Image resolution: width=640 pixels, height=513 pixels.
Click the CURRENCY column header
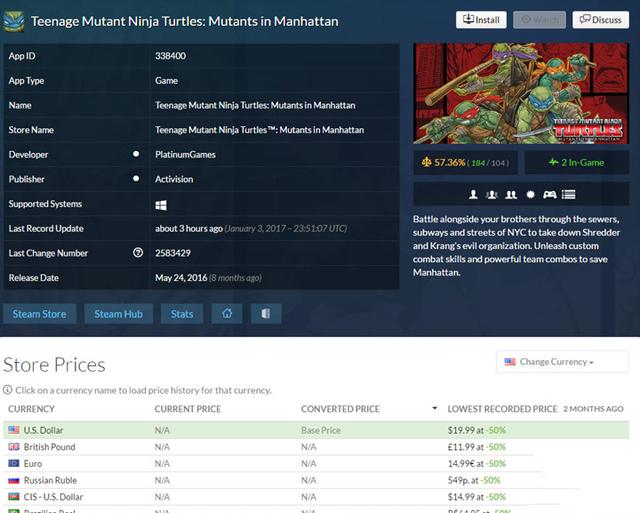31,409
